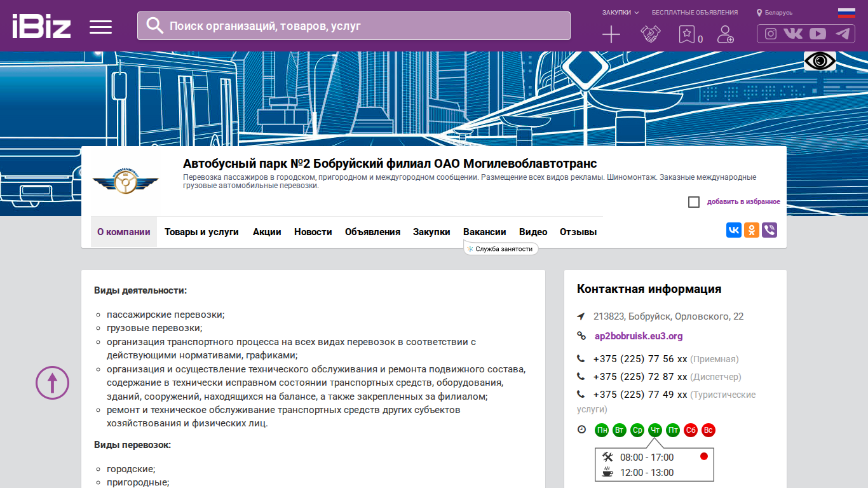Viewport: 868px width, 488px height.
Task: Click the magnifier search icon
Action: click(x=155, y=25)
